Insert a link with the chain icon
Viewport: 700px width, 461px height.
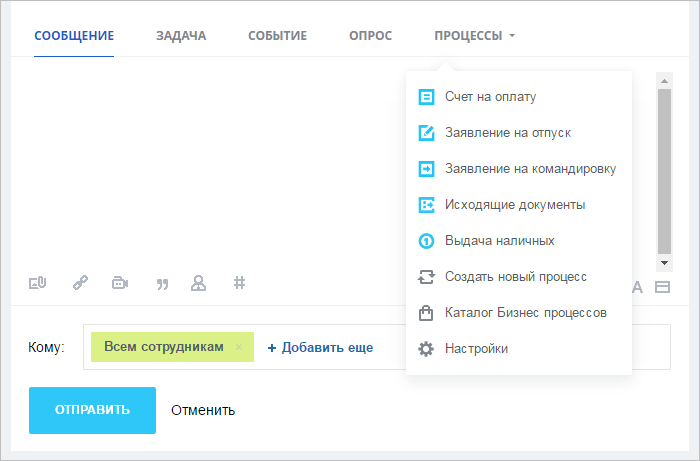[x=80, y=283]
